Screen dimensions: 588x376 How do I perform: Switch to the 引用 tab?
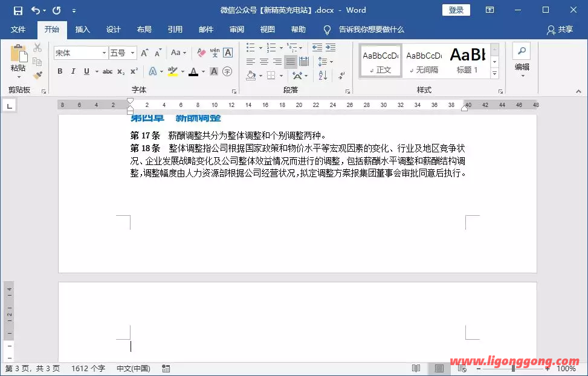[x=175, y=29]
